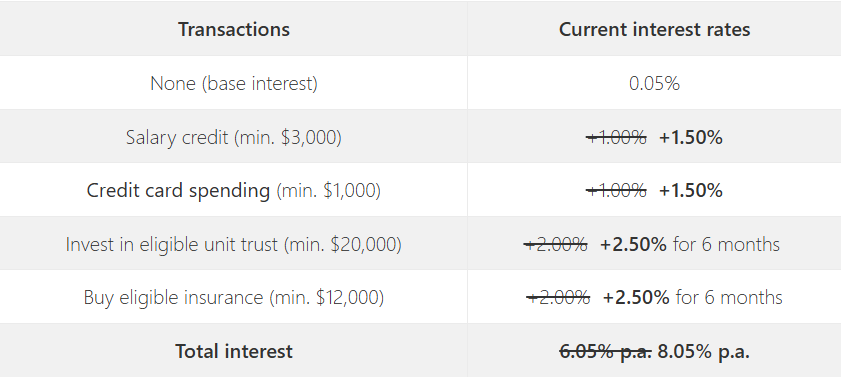
Task: Select the None (base interest) cell
Action: [234, 84]
